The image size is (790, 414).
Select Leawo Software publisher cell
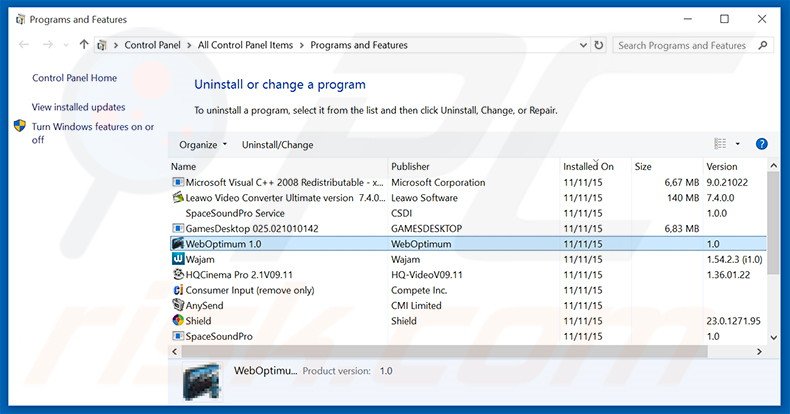tap(424, 198)
